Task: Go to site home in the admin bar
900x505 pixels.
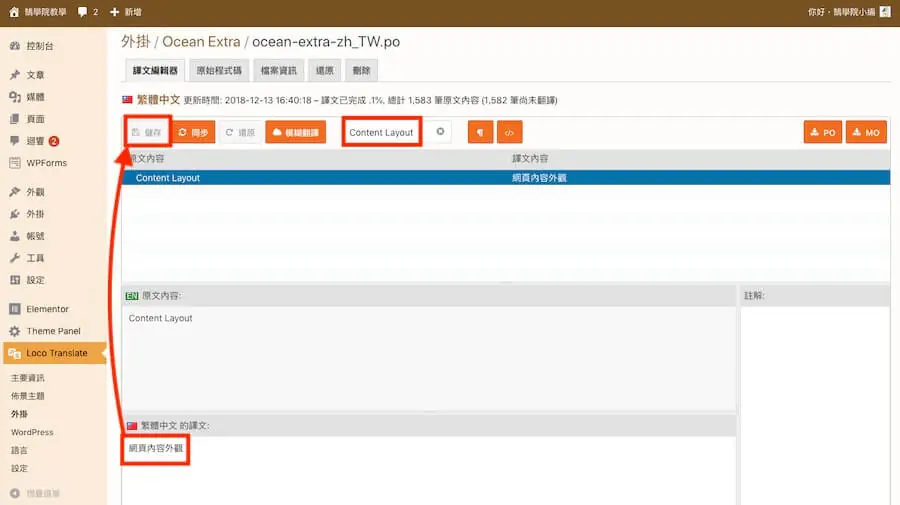Action: click(x=38, y=12)
